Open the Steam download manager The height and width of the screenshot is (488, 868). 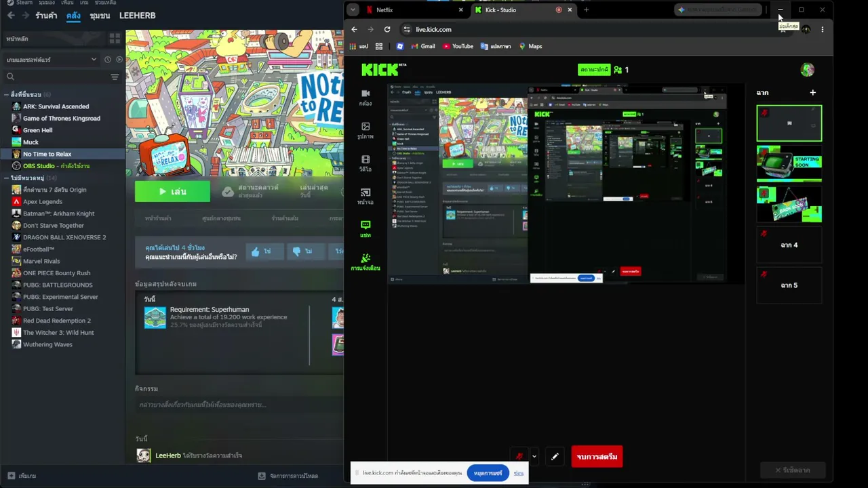click(288, 476)
